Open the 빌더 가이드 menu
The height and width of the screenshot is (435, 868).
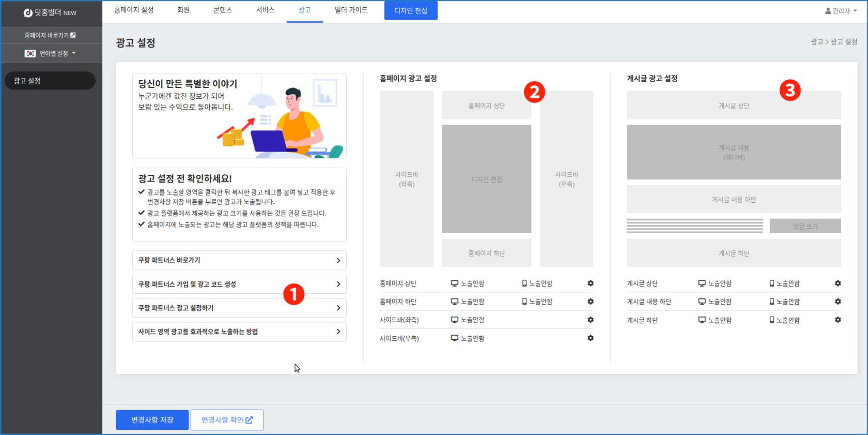351,10
